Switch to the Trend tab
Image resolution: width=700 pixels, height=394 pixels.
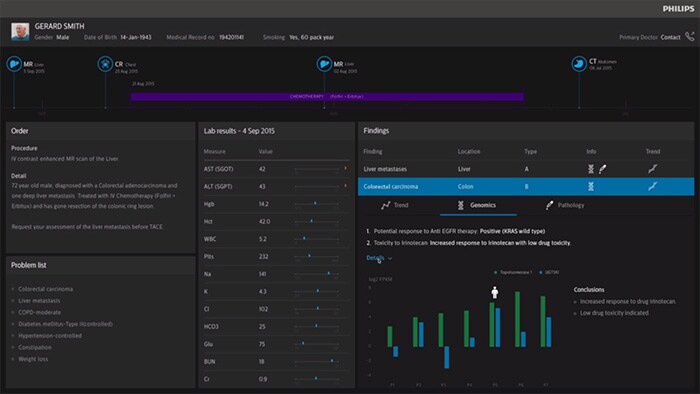click(395, 205)
